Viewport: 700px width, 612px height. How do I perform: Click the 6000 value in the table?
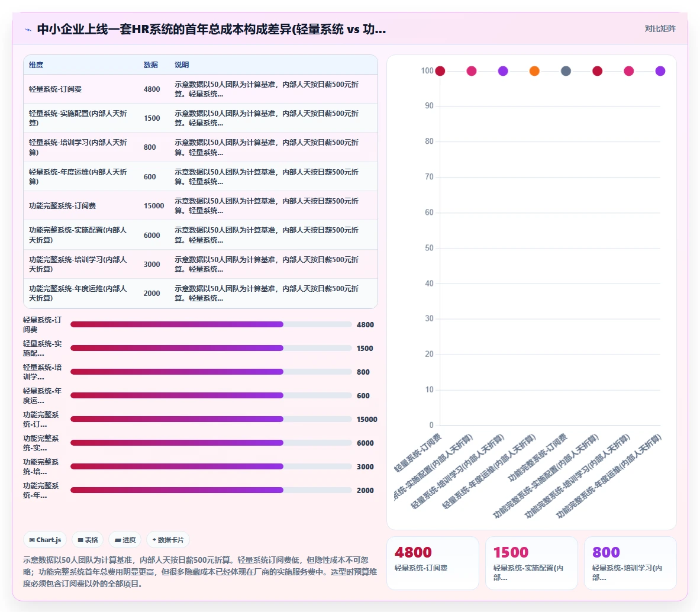[152, 235]
